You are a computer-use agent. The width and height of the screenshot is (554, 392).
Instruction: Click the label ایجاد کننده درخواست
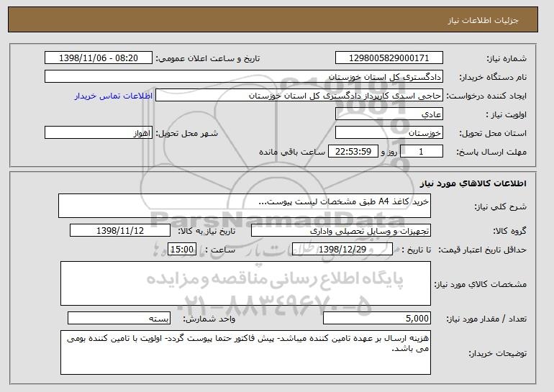486,96
